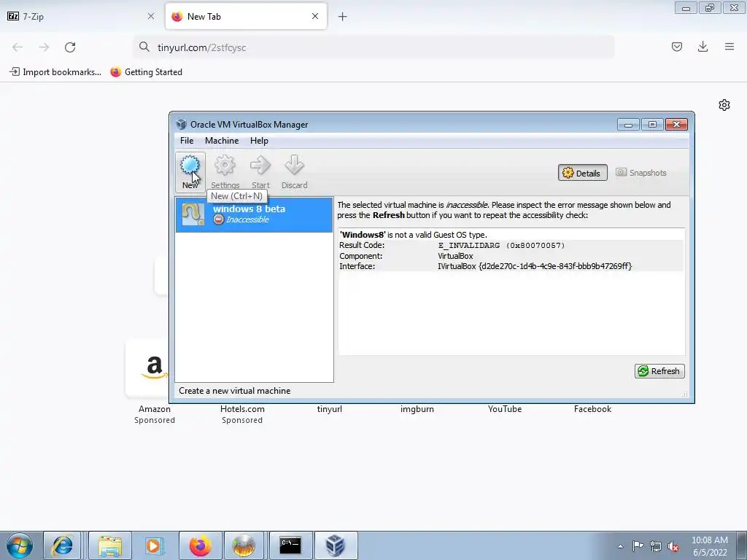Switch to the Details view button
Screen dimensions: 747x560
tap(582, 173)
